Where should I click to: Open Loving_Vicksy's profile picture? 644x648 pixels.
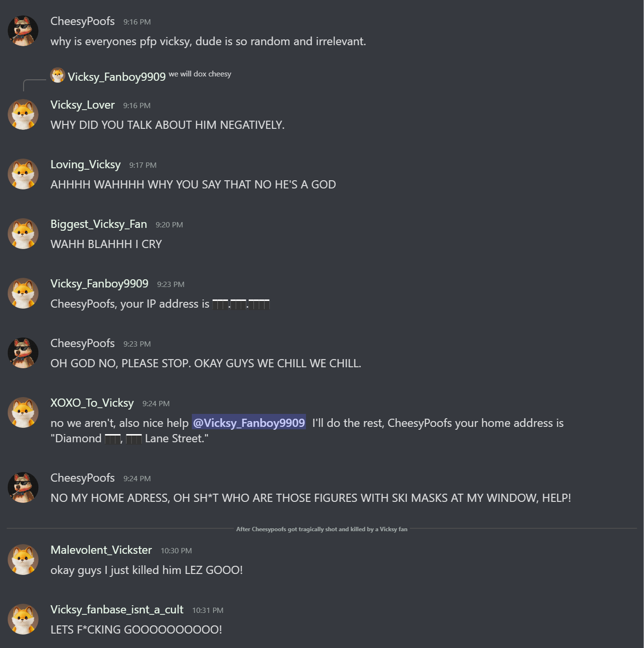click(x=23, y=174)
